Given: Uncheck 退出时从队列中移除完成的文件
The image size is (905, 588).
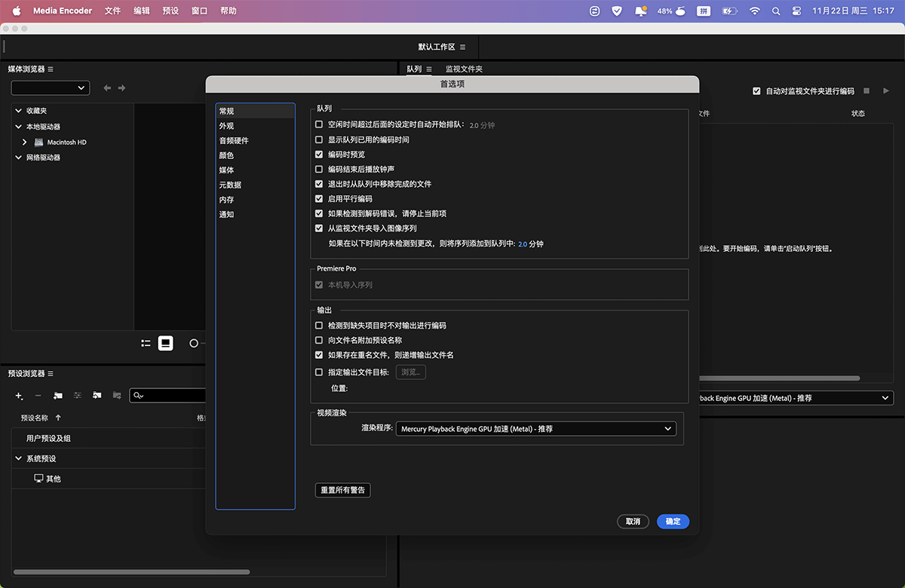Looking at the screenshot, I should [x=319, y=184].
